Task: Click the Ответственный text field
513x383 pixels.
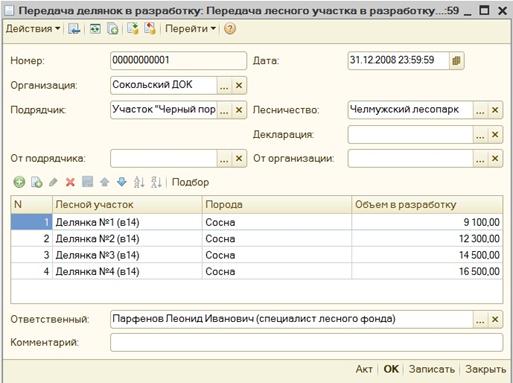Action: tap(291, 320)
